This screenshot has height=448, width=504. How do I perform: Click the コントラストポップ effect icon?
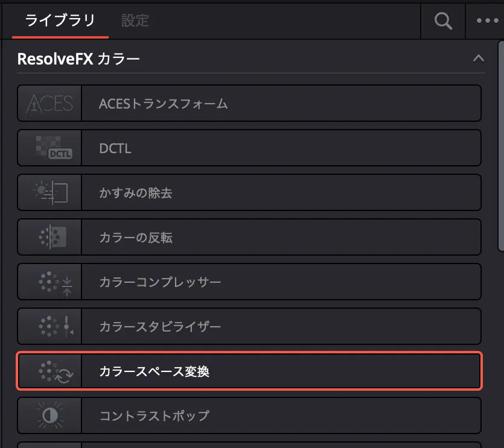click(49, 415)
